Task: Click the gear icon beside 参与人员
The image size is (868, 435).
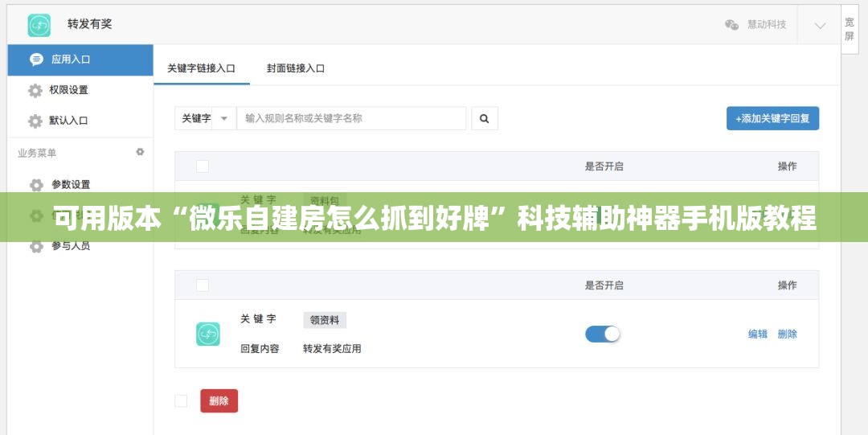Action: point(36,247)
